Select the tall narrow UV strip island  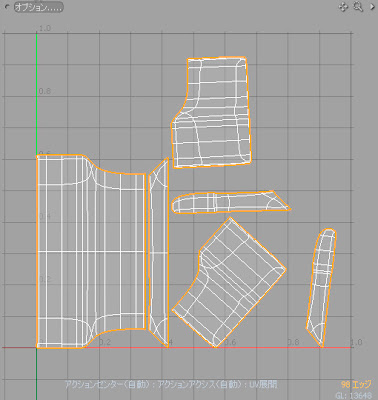click(x=158, y=252)
